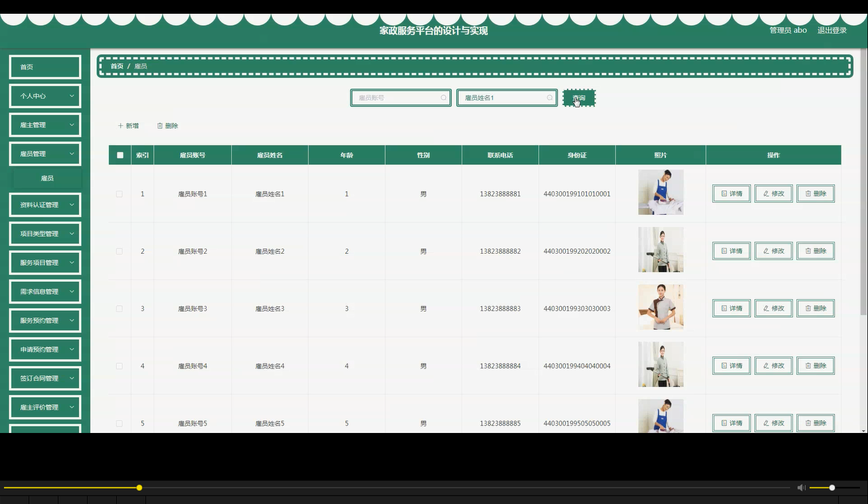
Task: Click phone number 13823888881
Action: click(500, 194)
